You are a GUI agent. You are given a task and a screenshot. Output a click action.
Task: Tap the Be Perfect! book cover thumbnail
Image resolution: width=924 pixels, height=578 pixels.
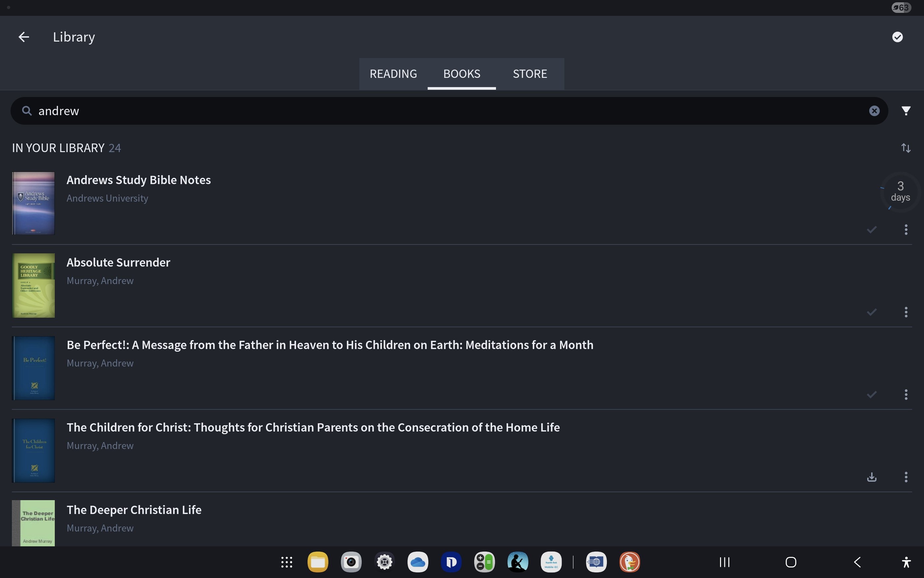[x=34, y=368]
